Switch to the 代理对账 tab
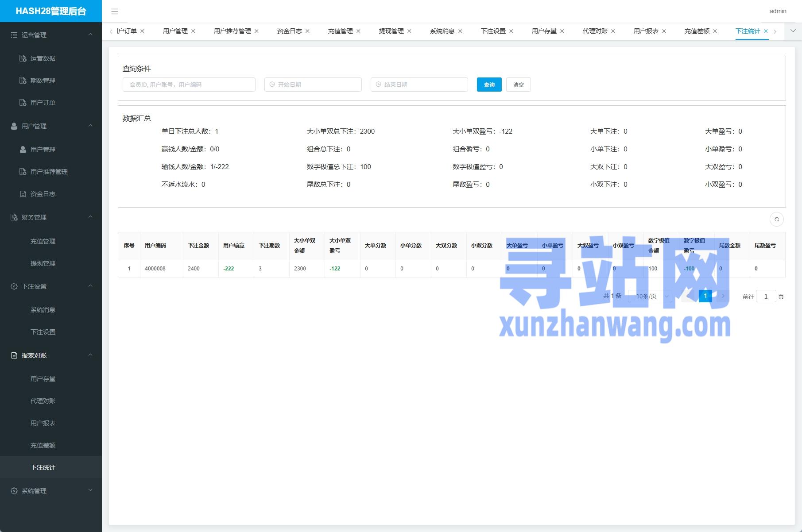Image resolution: width=802 pixels, height=532 pixels. click(595, 31)
